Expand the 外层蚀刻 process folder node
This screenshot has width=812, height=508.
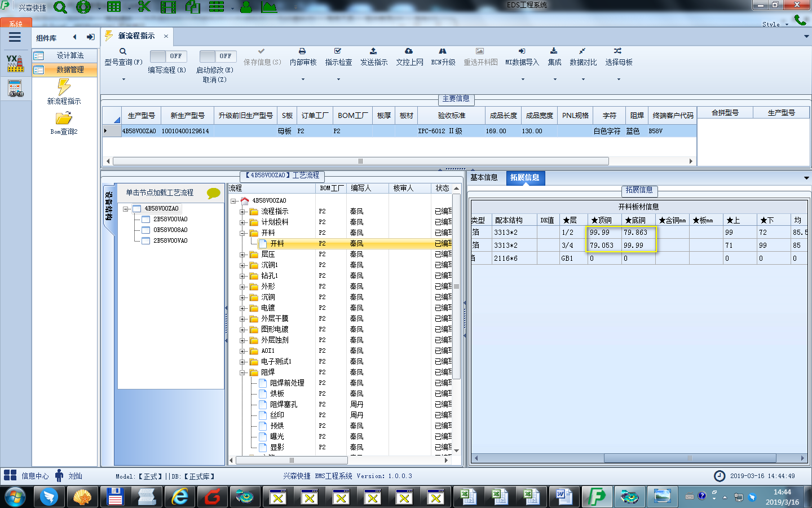pyautogui.click(x=242, y=340)
